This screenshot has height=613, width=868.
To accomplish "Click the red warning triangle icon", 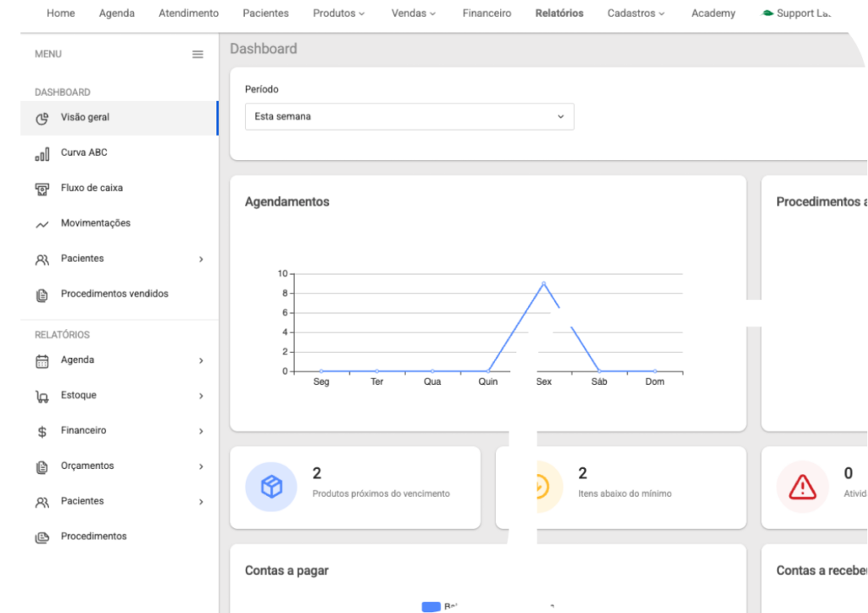I will tap(802, 487).
